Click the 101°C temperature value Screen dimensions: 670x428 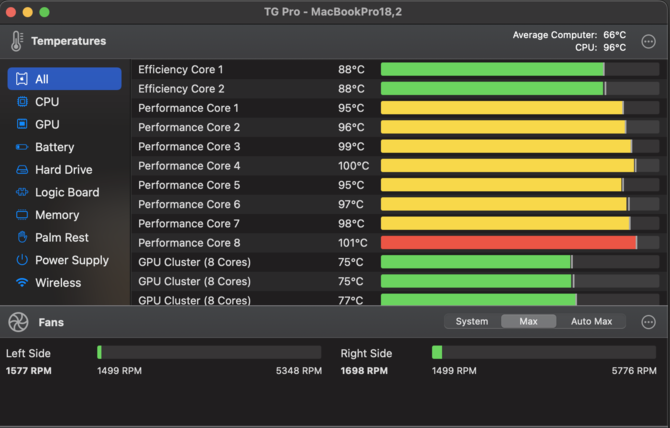(353, 243)
